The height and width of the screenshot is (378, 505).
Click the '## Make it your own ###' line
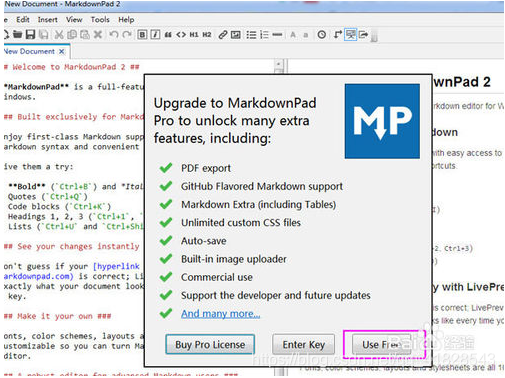click(x=57, y=316)
